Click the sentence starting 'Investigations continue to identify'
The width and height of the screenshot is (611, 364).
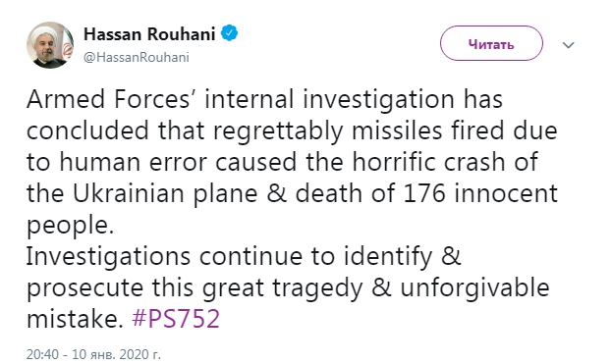(x=288, y=287)
